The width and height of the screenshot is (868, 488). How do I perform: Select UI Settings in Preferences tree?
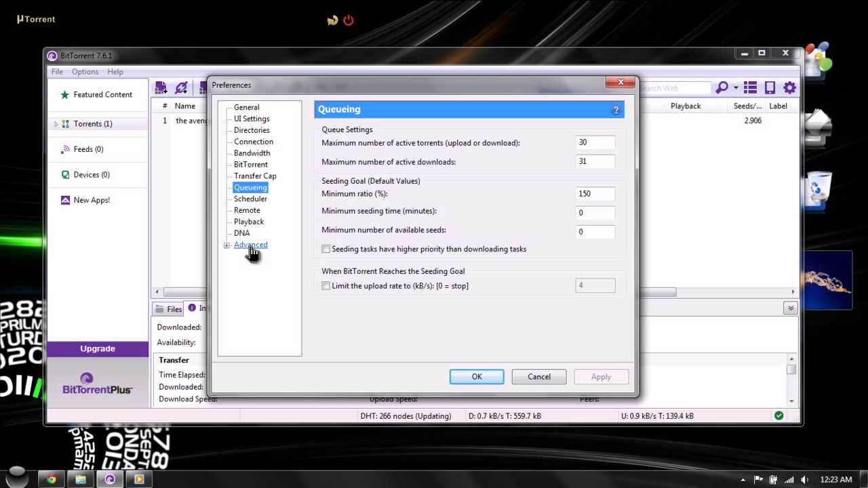point(252,119)
